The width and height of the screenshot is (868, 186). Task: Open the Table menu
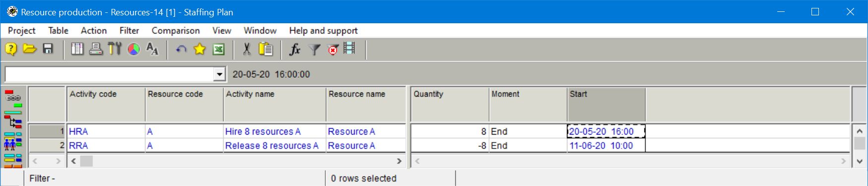pos(58,31)
